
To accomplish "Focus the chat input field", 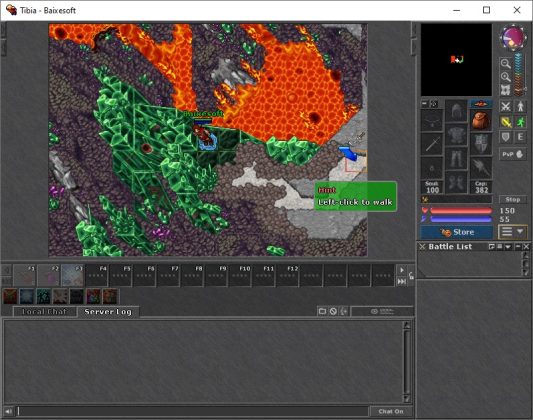I will [193, 412].
